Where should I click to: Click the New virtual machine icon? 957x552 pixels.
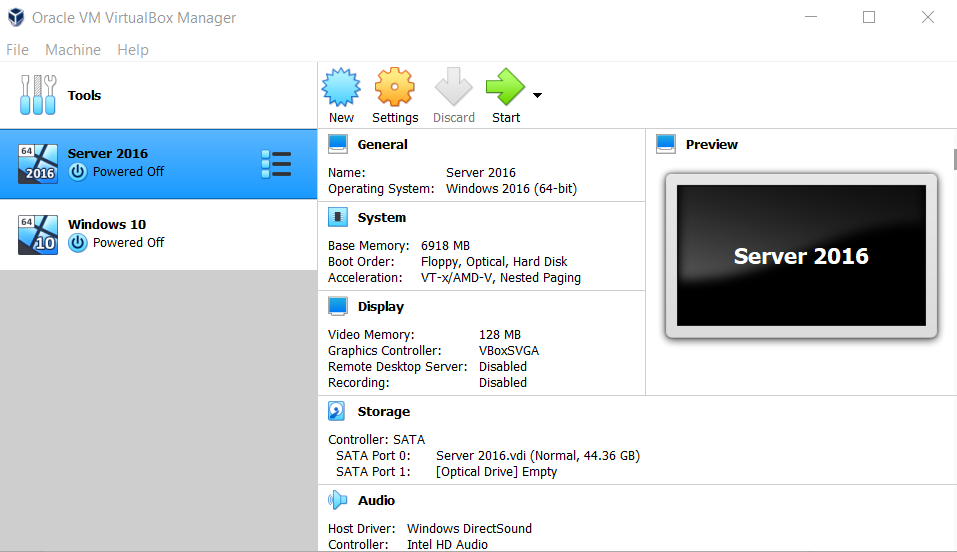point(341,87)
